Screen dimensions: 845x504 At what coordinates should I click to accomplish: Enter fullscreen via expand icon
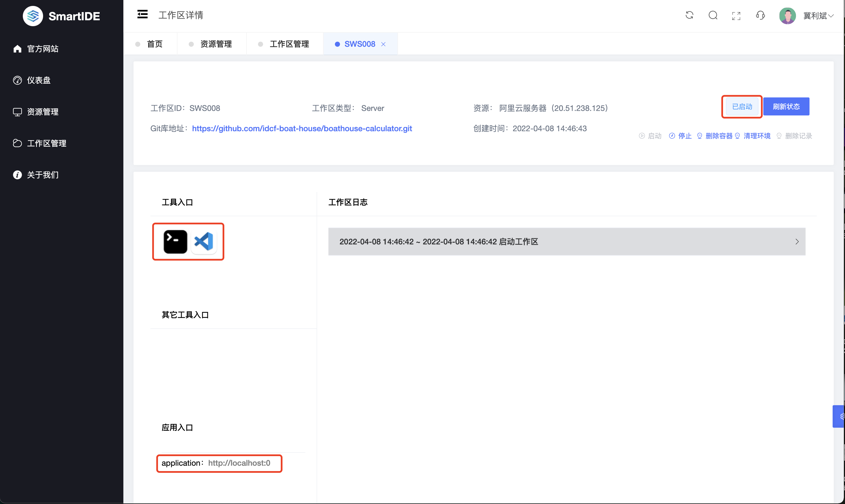coord(736,15)
